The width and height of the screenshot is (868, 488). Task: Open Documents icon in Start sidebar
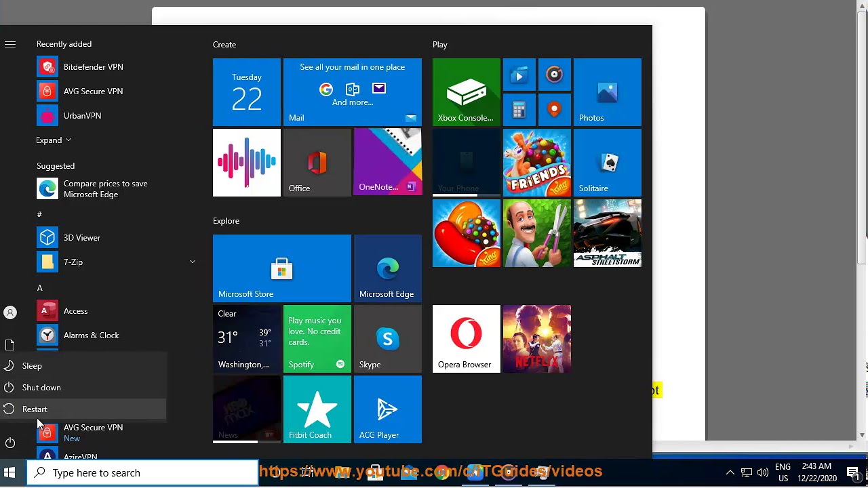pyautogui.click(x=10, y=345)
